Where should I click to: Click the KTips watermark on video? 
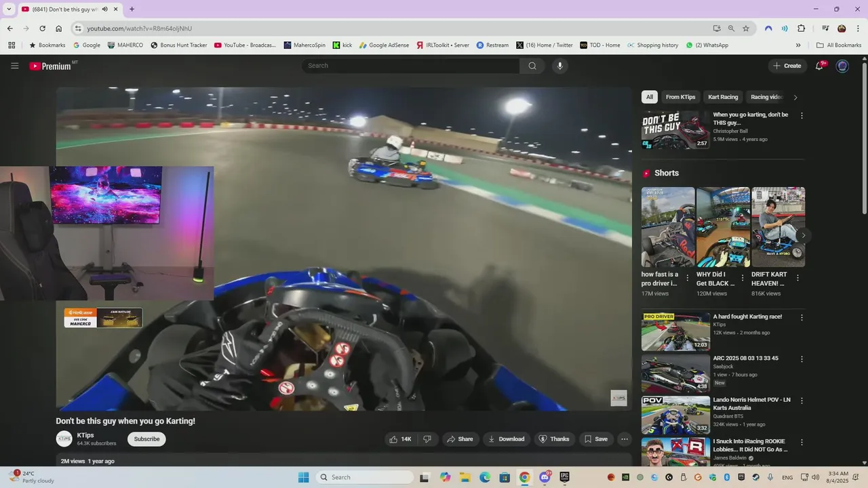618,398
